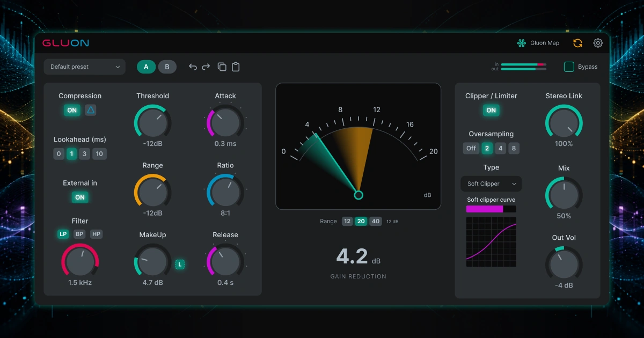This screenshot has height=338, width=644.
Task: Toggle the External in ON switch
Action: 80,197
